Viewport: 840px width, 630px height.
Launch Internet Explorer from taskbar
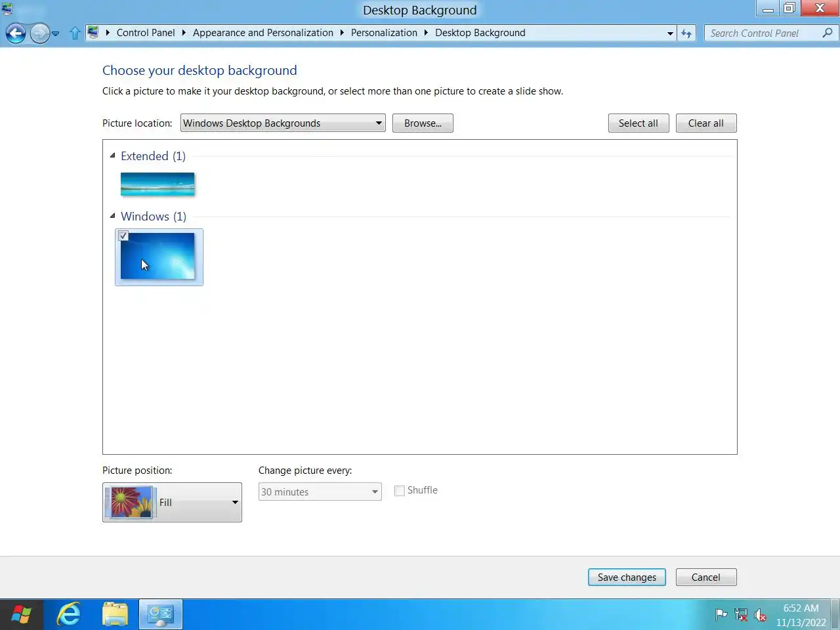68,615
